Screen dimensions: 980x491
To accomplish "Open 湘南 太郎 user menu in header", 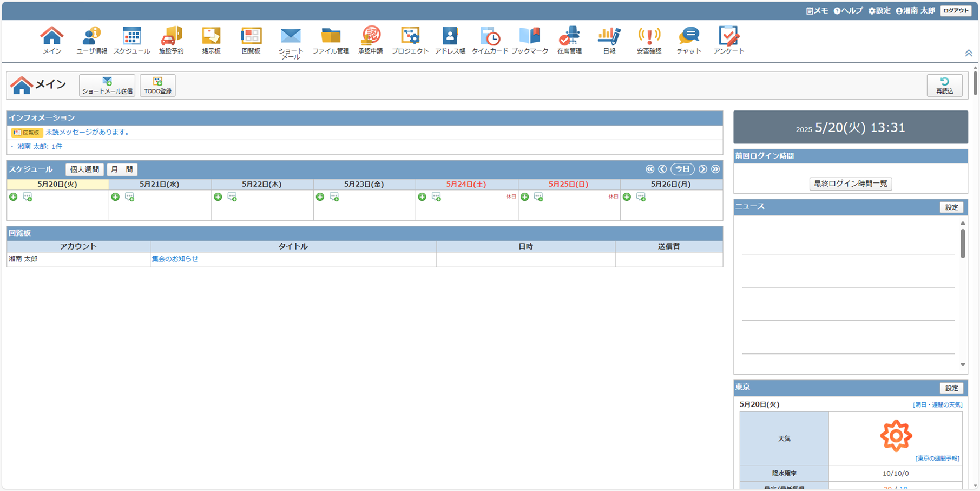I will pyautogui.click(x=915, y=11).
